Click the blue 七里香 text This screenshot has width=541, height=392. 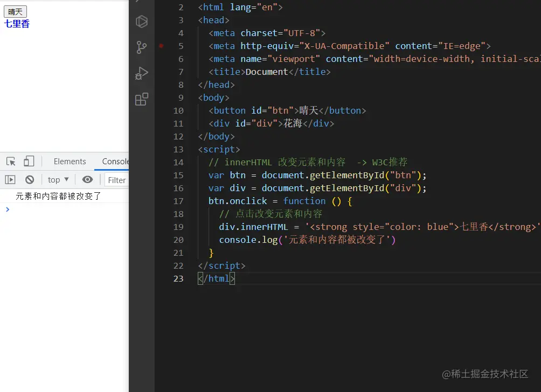pyautogui.click(x=17, y=24)
